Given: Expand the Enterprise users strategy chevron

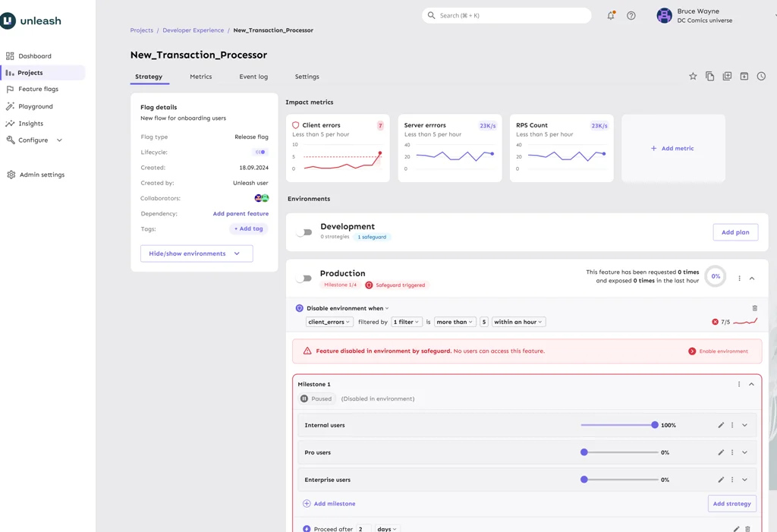Looking at the screenshot, I should [744, 480].
